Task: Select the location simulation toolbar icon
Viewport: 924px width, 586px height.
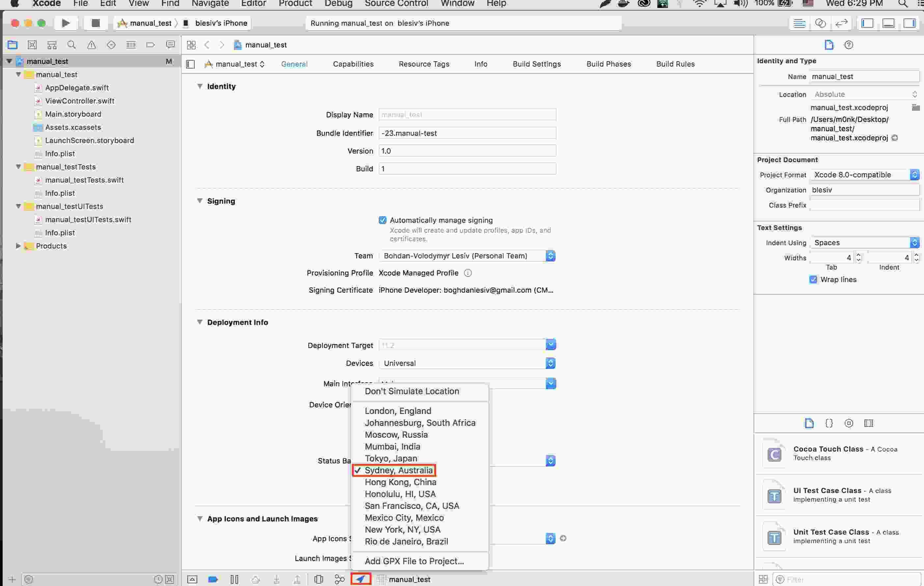Action: pyautogui.click(x=362, y=578)
